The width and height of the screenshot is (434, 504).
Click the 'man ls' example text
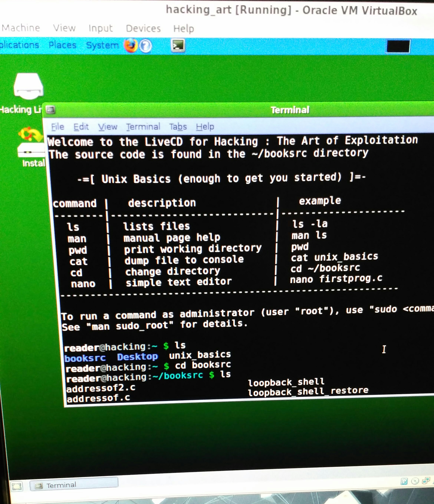click(x=309, y=235)
